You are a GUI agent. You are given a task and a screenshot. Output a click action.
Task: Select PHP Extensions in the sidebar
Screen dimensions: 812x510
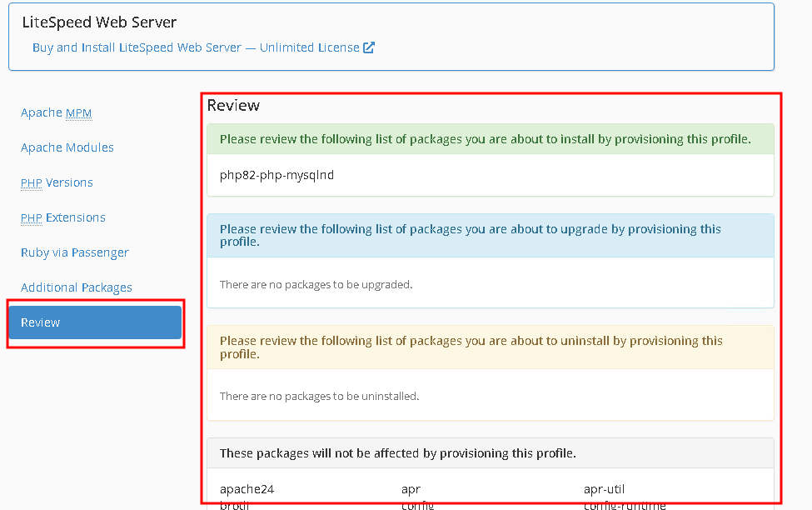tap(63, 217)
